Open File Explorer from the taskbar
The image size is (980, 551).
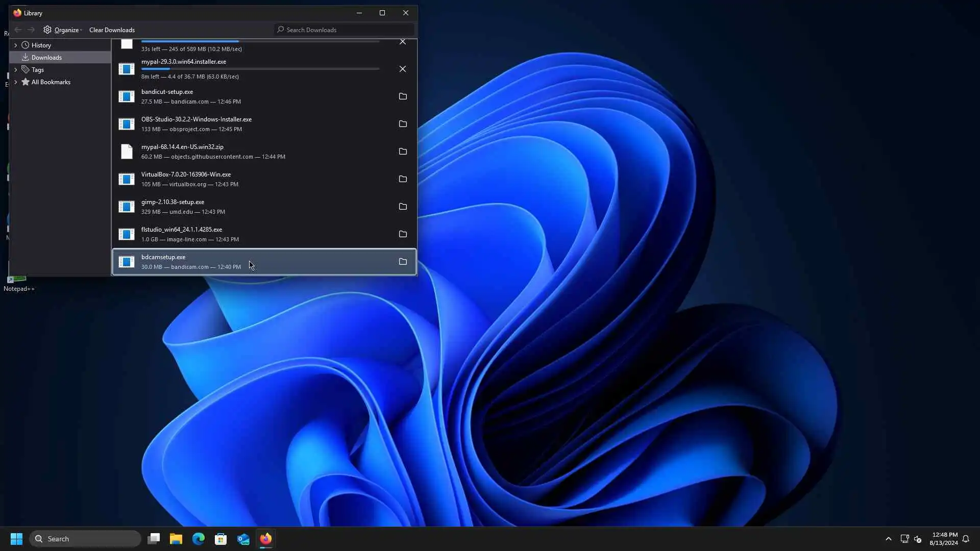pos(176,539)
